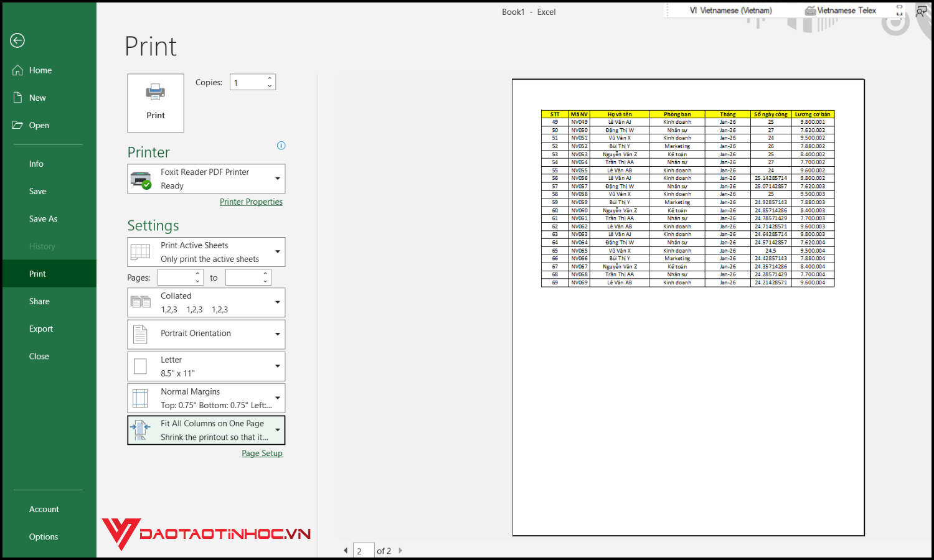Open Printer Properties link
Screen dimensions: 934x560
tap(251, 202)
